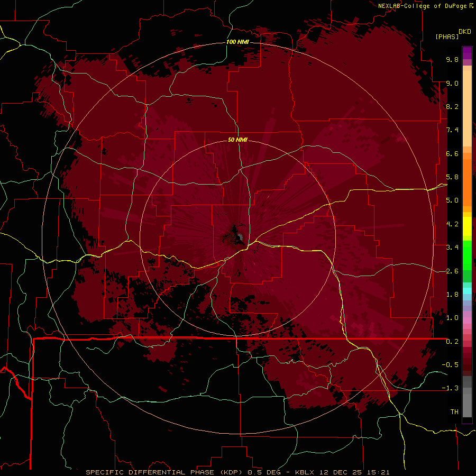
Task: Click the SPECIFIC DIFFERENTIAL PHASE (KDP) title text
Action: coord(165,472)
